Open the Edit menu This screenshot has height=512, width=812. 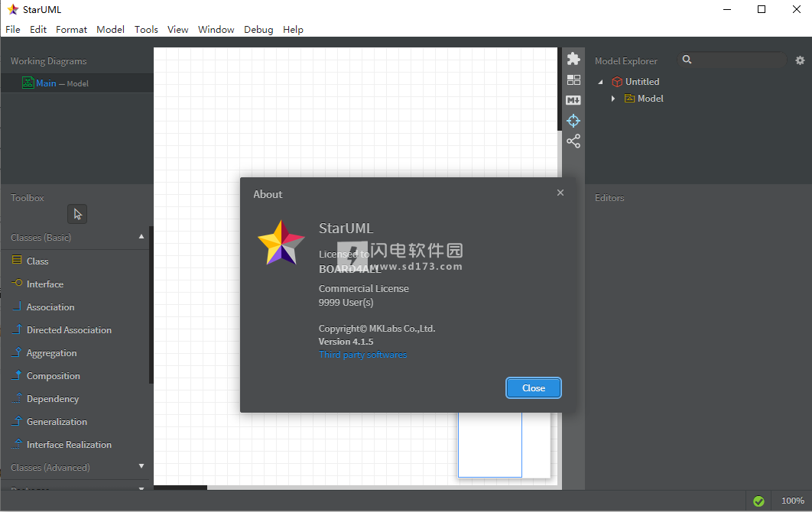(38, 30)
